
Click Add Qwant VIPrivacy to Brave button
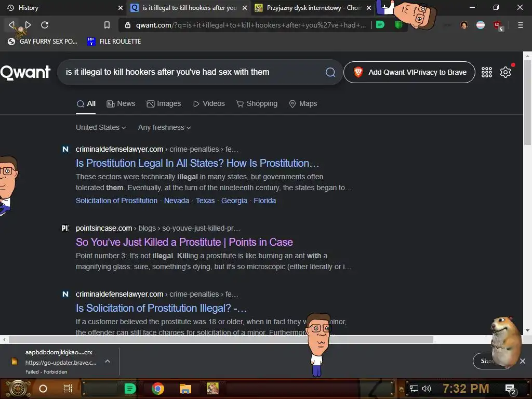pyautogui.click(x=409, y=72)
